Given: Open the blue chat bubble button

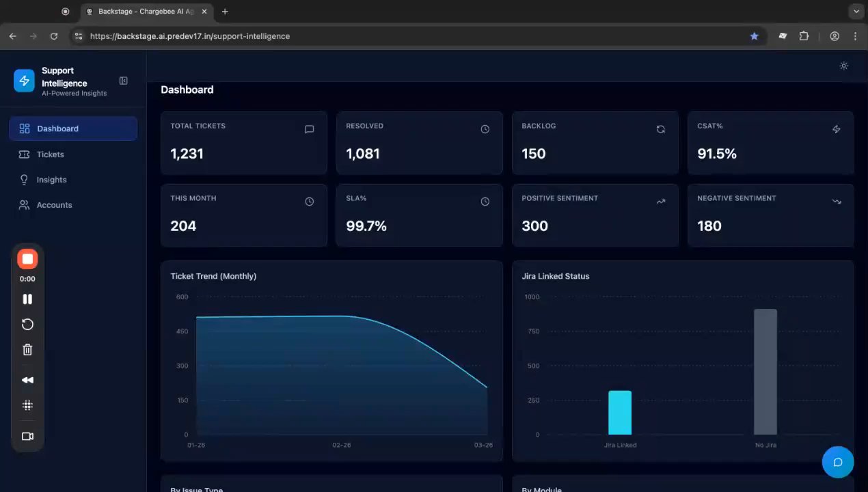Looking at the screenshot, I should [838, 462].
